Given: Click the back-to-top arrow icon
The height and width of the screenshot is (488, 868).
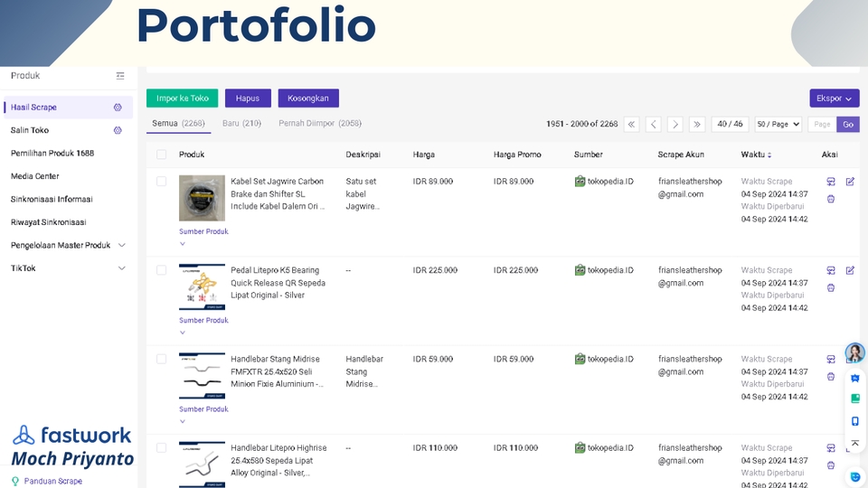Looking at the screenshot, I should 855,443.
